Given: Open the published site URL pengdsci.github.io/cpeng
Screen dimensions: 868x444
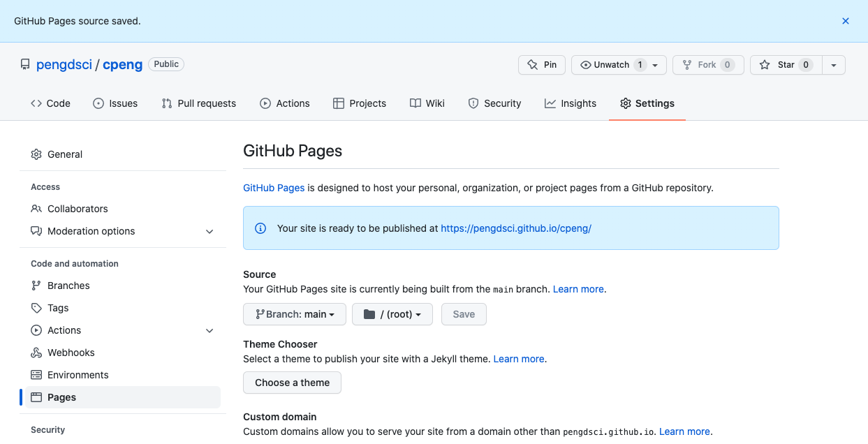Looking at the screenshot, I should pos(516,228).
